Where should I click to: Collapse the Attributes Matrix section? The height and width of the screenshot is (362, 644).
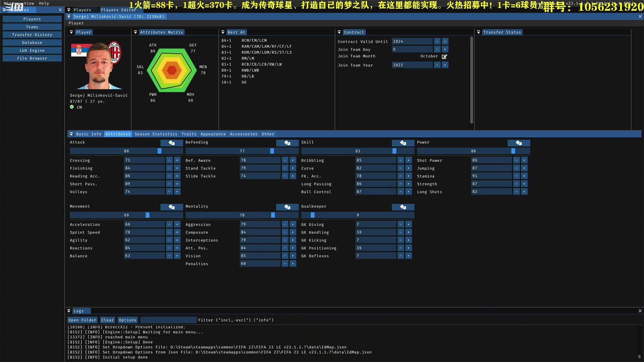coord(136,32)
